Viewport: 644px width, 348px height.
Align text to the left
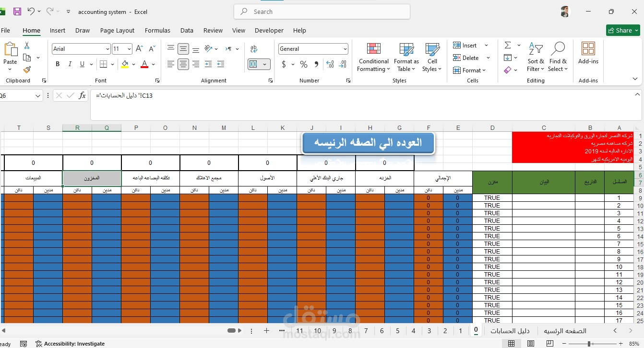click(170, 64)
